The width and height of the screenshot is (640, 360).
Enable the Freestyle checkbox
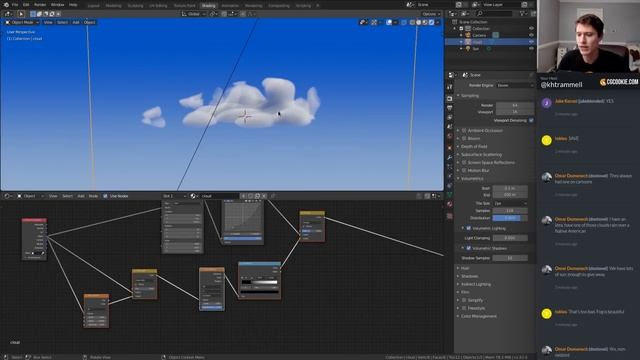pos(464,308)
